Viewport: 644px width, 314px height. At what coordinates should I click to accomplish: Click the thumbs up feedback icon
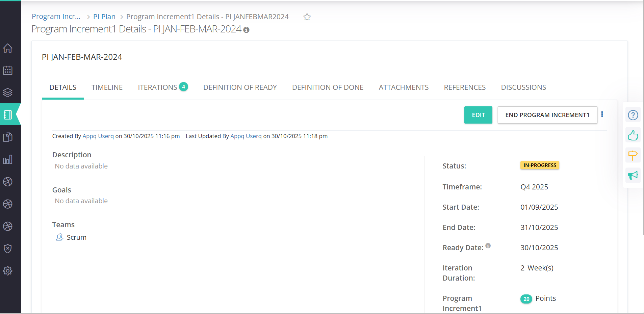coord(633,135)
